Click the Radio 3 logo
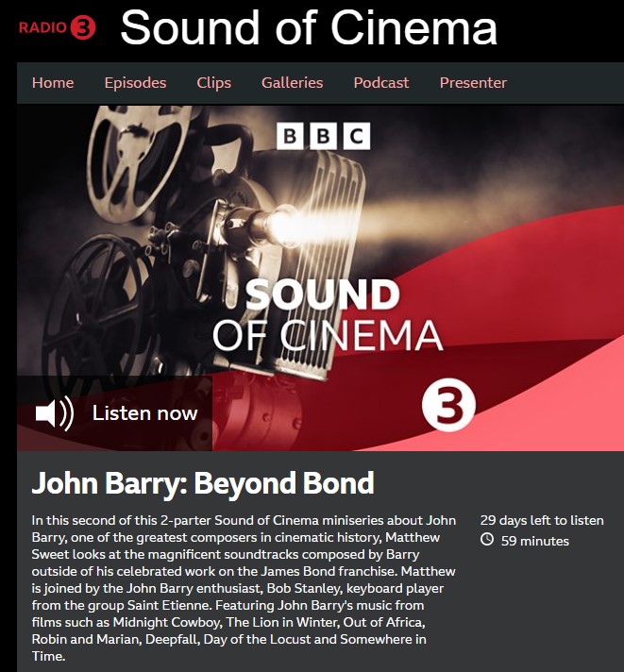The height and width of the screenshot is (672, 624). tap(57, 27)
